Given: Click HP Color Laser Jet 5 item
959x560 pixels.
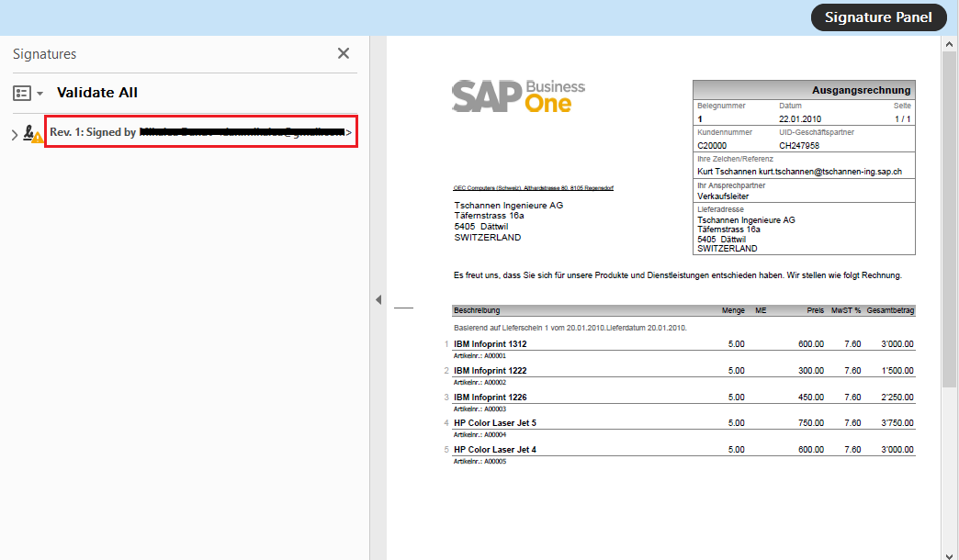Looking at the screenshot, I should 495,423.
